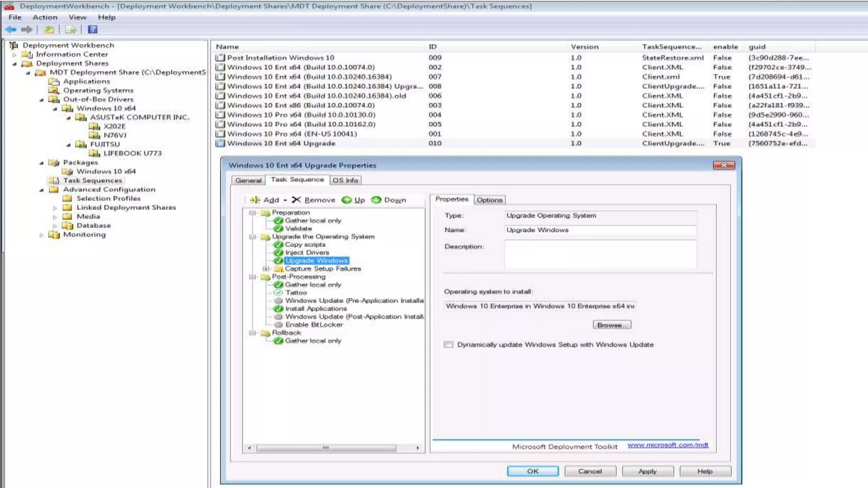The height and width of the screenshot is (488, 868).
Task: Expand the Monitoring tree node
Action: 41,235
